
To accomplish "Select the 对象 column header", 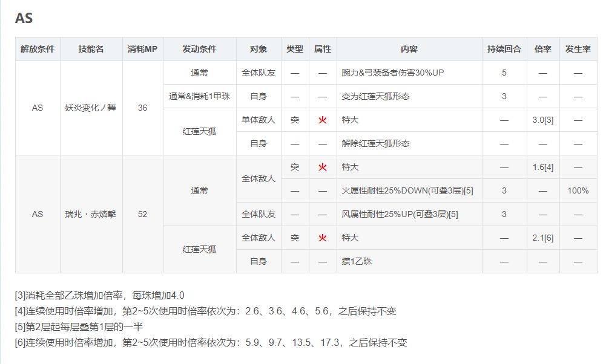I will 259,49.
